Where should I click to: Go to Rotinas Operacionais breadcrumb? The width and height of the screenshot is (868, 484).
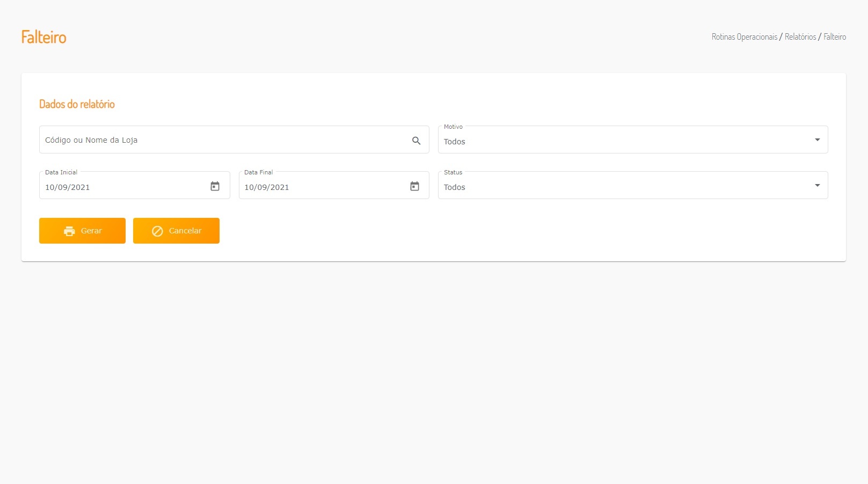click(x=744, y=37)
